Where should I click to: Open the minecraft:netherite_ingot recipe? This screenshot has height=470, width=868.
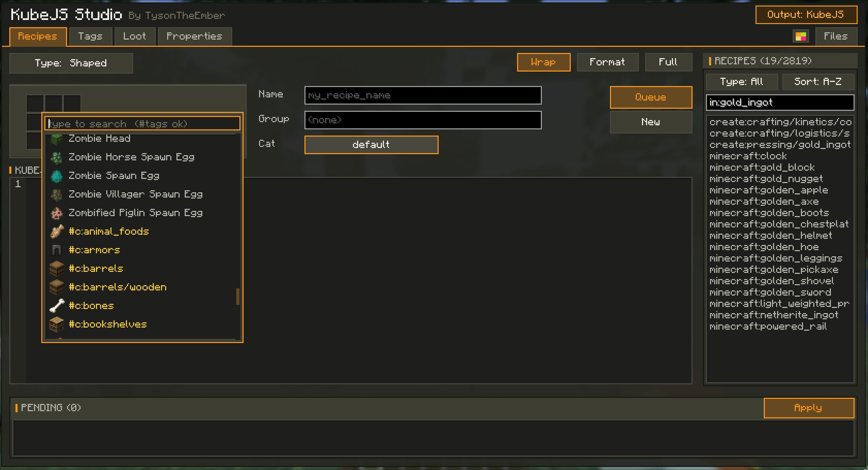click(780, 315)
